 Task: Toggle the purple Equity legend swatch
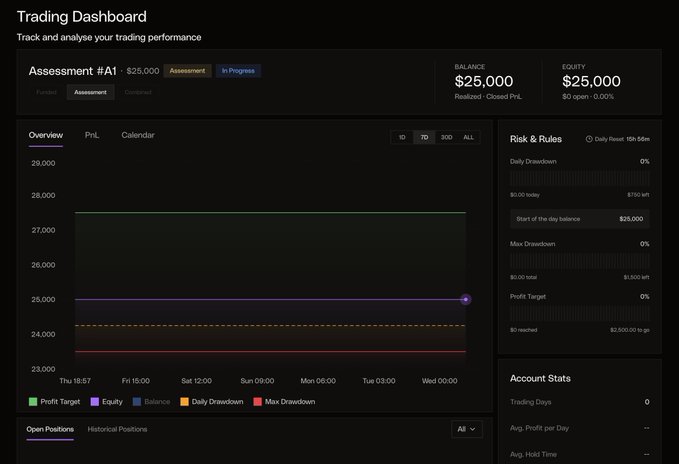click(x=95, y=402)
